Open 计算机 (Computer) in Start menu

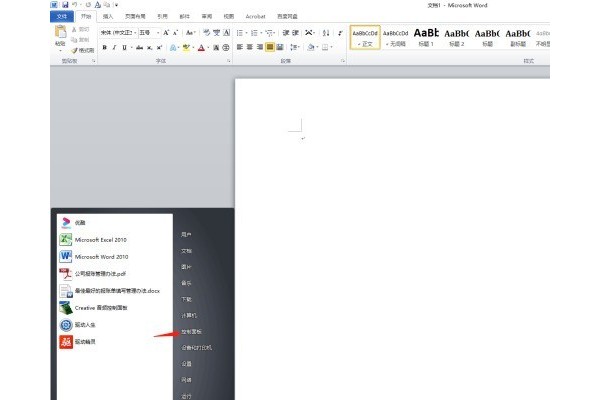click(x=189, y=315)
